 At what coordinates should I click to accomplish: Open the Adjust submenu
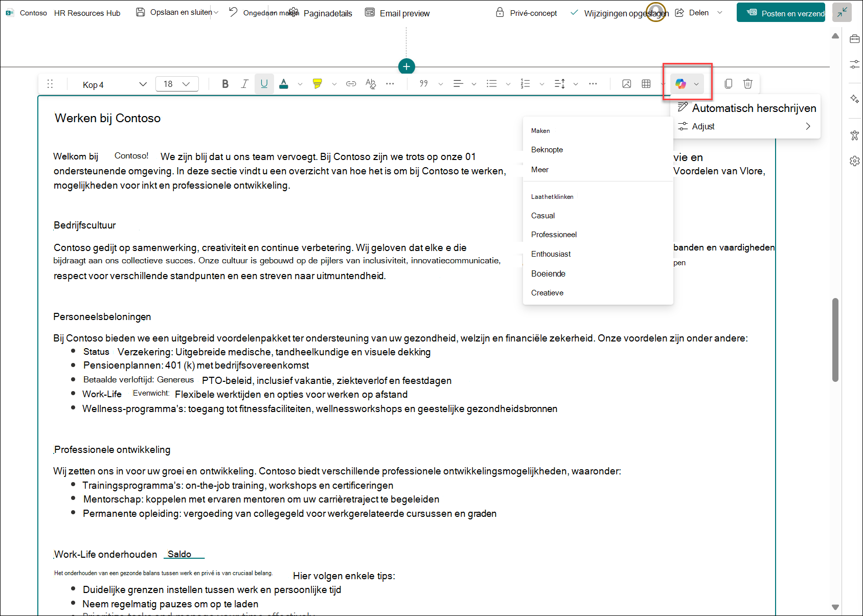746,126
